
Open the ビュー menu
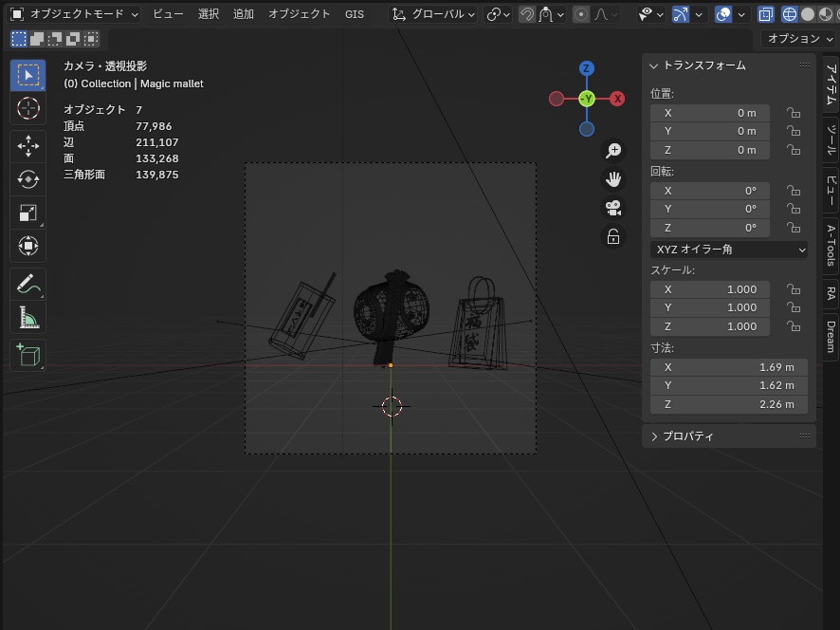tap(168, 14)
